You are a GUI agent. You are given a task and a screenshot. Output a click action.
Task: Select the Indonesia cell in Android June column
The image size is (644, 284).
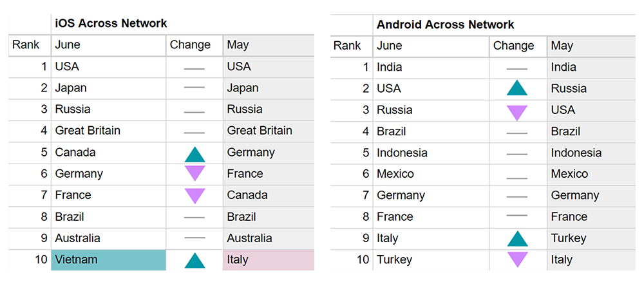(x=402, y=153)
